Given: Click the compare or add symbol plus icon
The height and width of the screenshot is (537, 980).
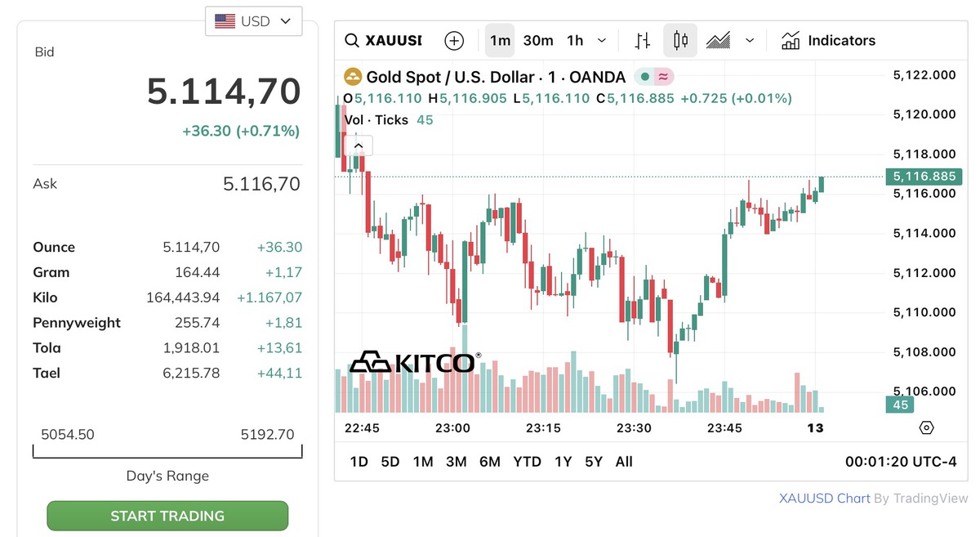Looking at the screenshot, I should click(x=454, y=41).
